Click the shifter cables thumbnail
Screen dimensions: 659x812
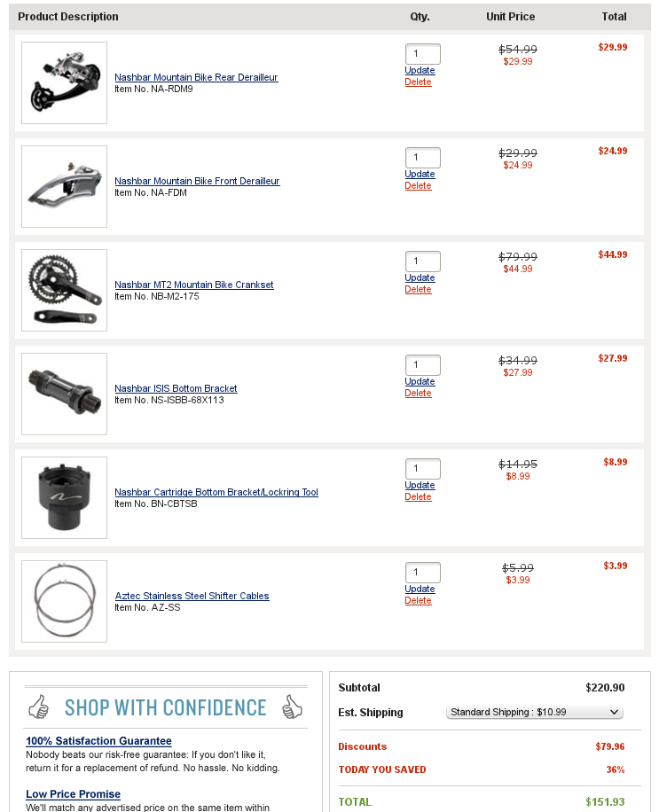pos(64,601)
